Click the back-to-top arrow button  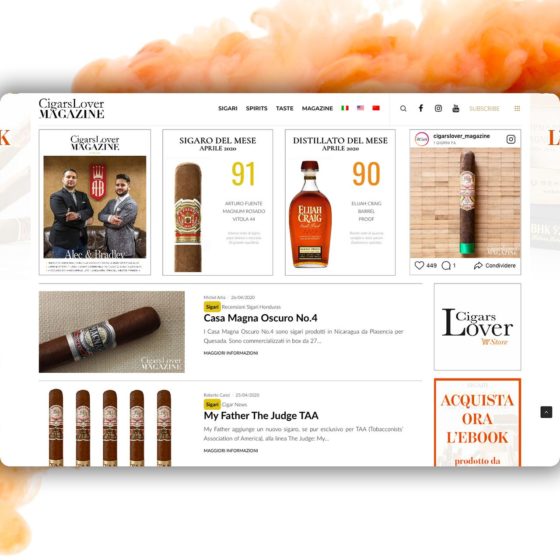(x=546, y=412)
